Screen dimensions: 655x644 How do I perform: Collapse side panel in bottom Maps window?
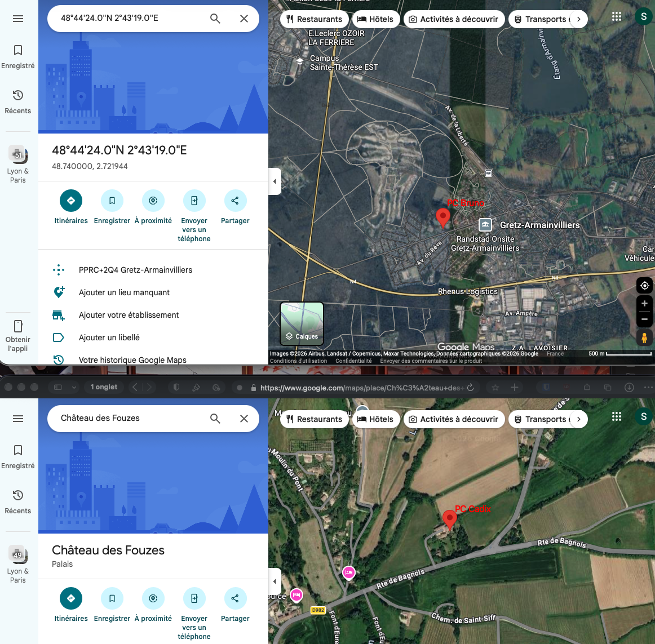pos(275,581)
